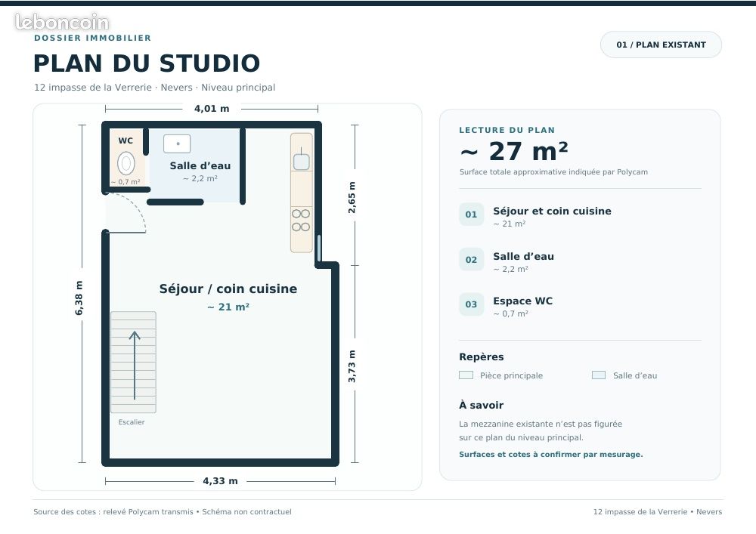Image resolution: width=756 pixels, height=534 pixels.
Task: Select the "LECTURE DU PLAN" panel heading
Action: (507, 130)
